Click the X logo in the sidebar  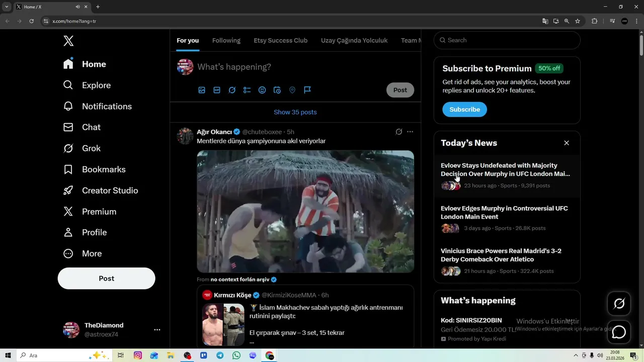68,41
